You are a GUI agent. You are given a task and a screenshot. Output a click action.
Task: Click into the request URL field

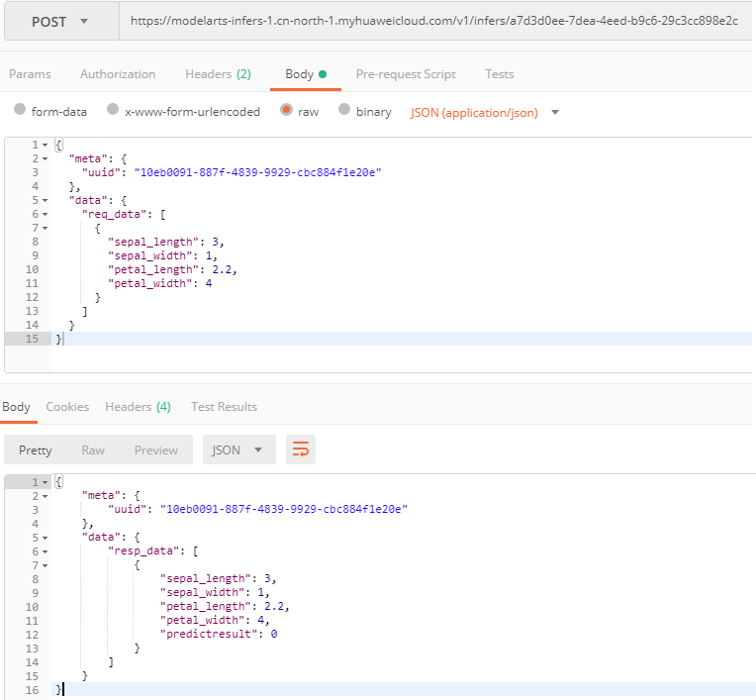(435, 21)
